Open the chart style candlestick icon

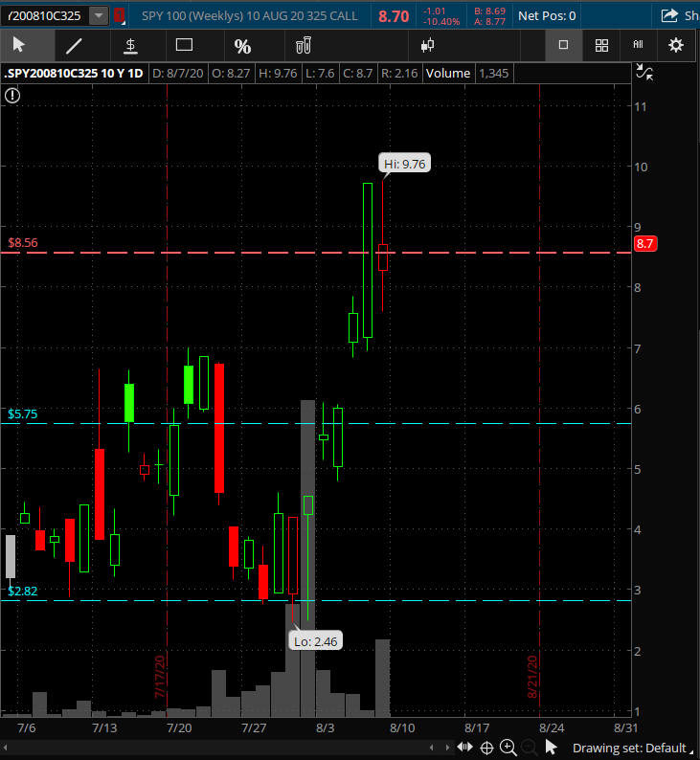427,46
